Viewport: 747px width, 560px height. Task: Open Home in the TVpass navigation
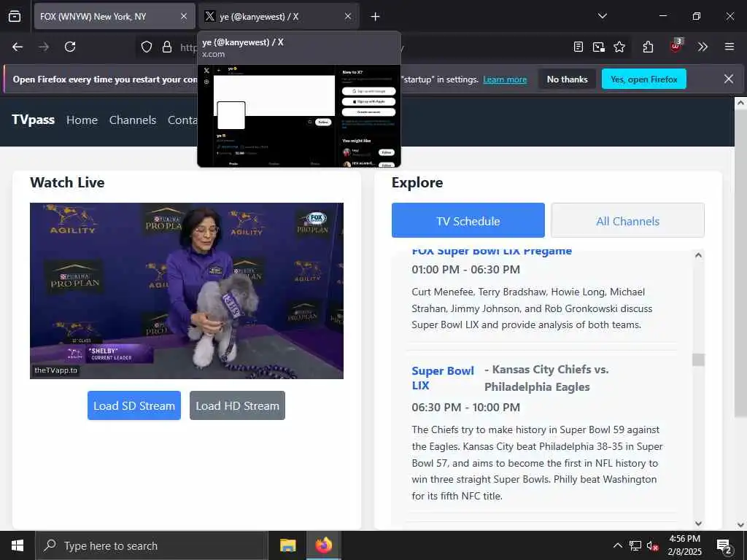(82, 120)
